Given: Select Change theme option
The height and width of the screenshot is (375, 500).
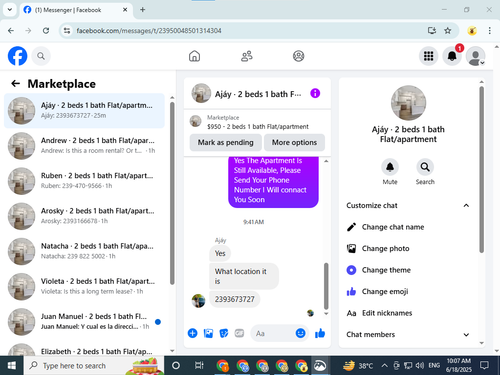Looking at the screenshot, I should point(408,270).
